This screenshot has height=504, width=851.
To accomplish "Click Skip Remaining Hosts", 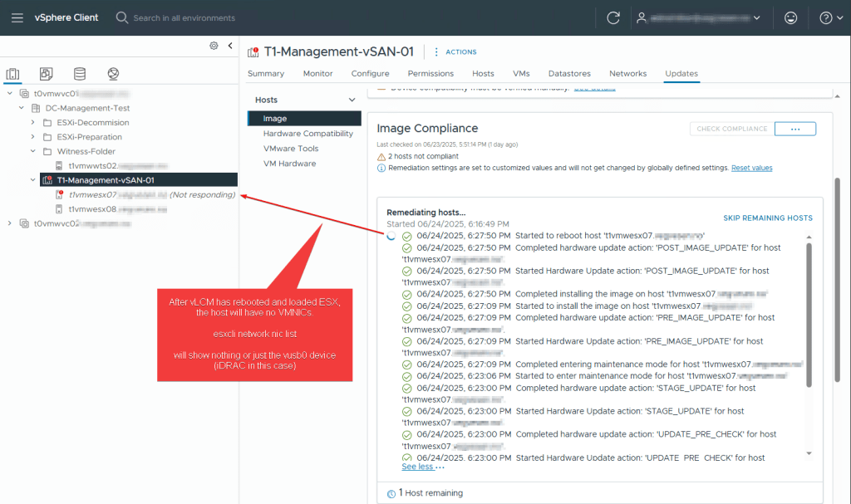I will coord(768,218).
